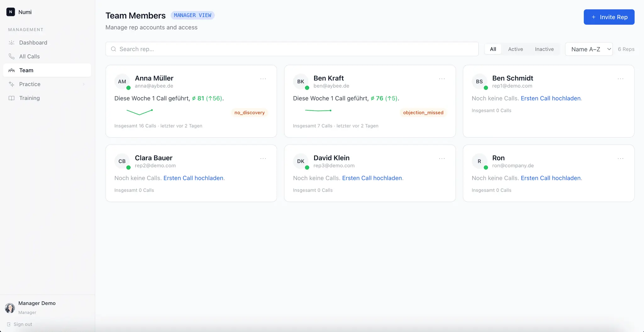Click David Klein's Ersten Call hochladen link

point(372,178)
